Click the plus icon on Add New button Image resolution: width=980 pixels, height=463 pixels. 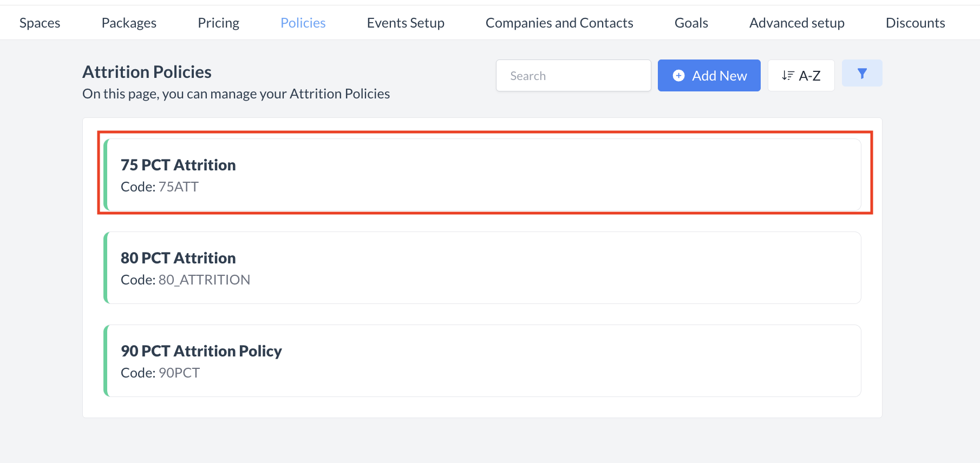point(678,75)
